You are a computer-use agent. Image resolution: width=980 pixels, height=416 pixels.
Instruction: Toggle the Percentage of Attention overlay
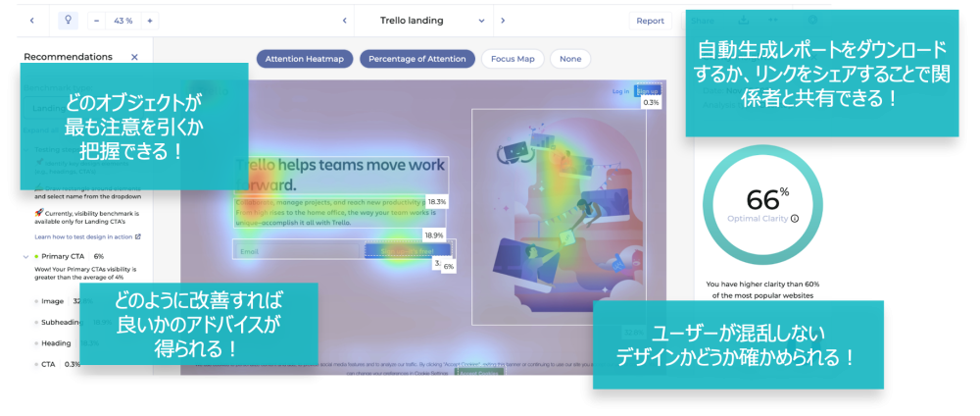click(417, 59)
